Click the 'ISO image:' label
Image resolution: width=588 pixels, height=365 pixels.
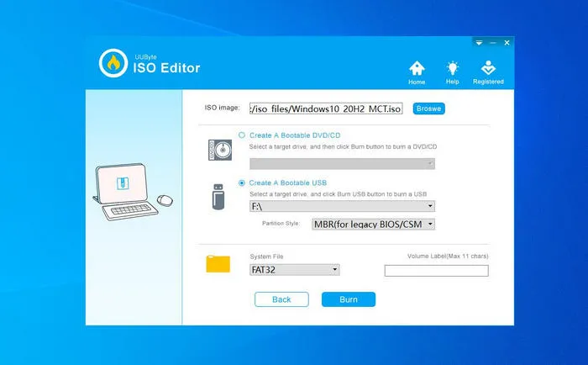point(222,108)
